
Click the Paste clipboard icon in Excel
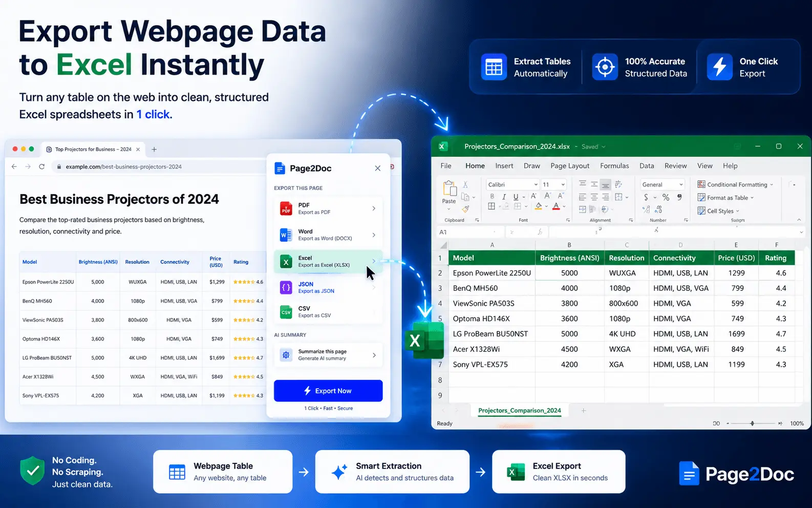(x=450, y=188)
